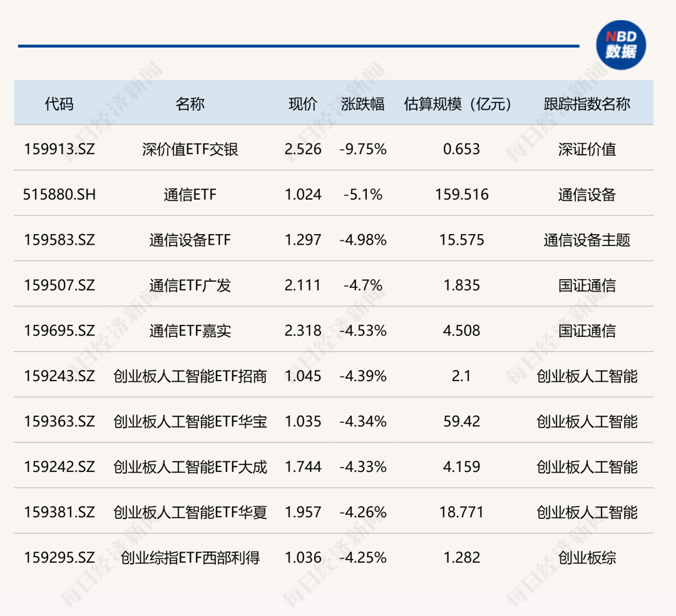Click the price 1.957
Image resolution: width=676 pixels, height=616 pixels.
303,512
